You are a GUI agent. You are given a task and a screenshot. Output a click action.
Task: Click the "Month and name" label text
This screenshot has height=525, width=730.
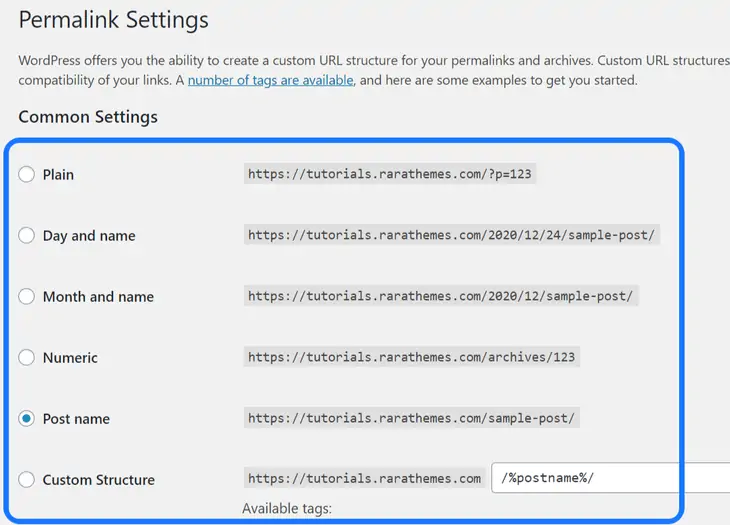tap(98, 297)
